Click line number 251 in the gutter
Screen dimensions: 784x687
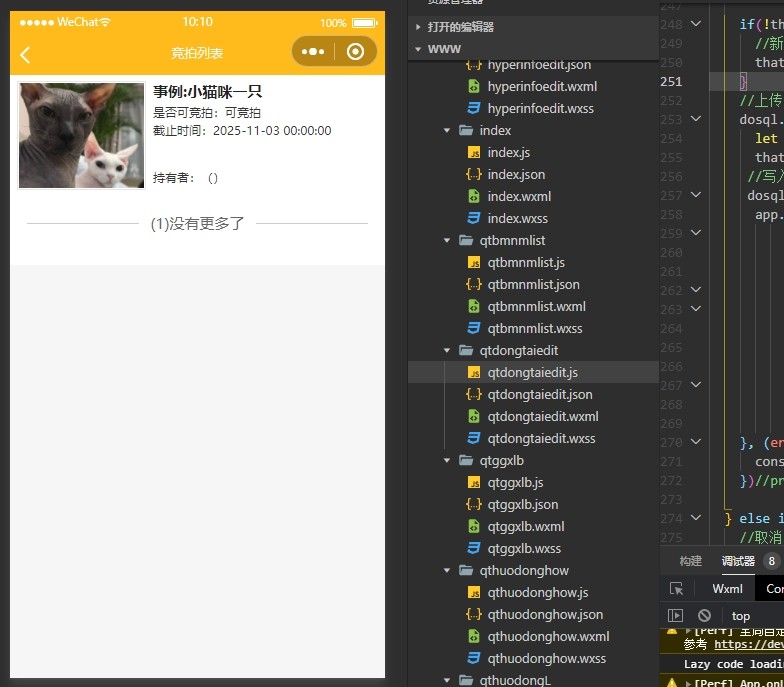pos(671,82)
